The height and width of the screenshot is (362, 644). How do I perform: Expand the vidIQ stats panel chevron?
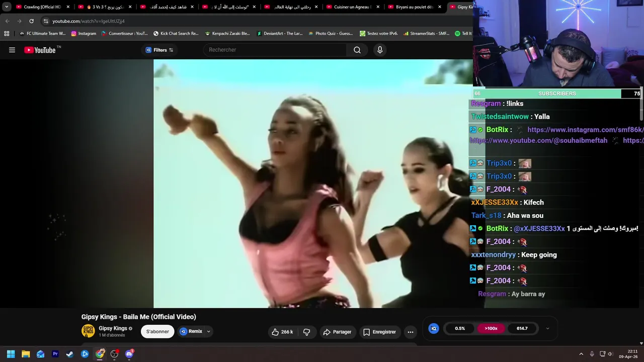point(547,328)
